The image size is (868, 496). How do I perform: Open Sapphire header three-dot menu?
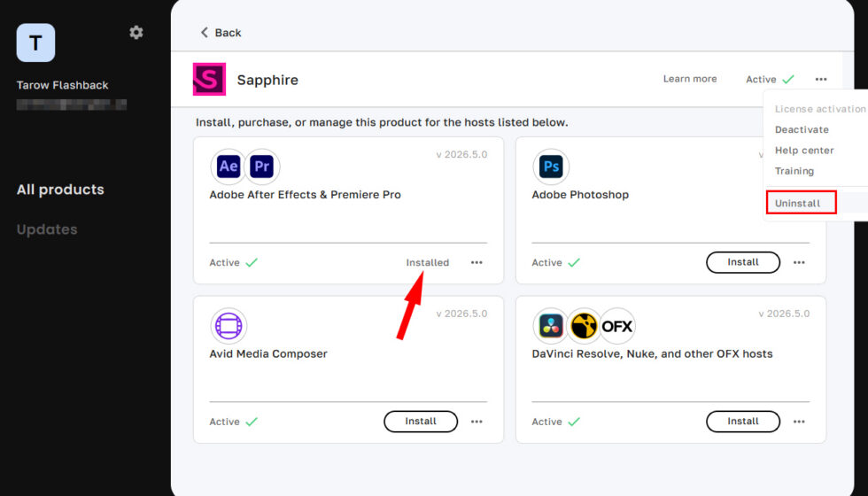pyautogui.click(x=821, y=79)
